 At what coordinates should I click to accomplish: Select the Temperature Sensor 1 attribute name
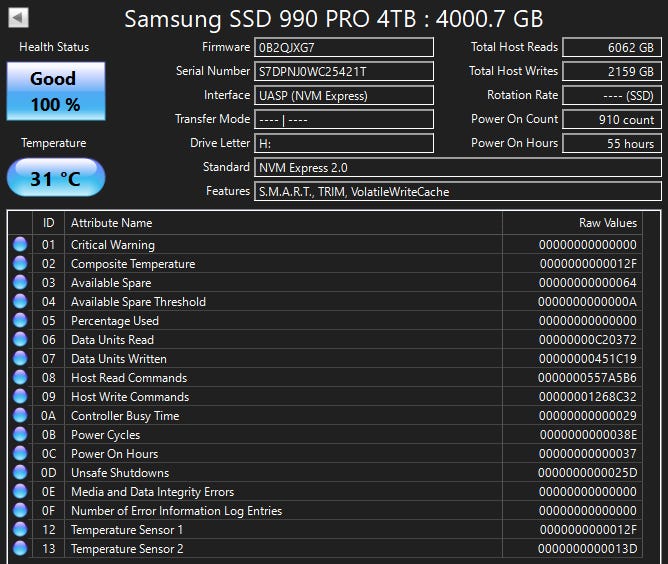click(x=127, y=529)
